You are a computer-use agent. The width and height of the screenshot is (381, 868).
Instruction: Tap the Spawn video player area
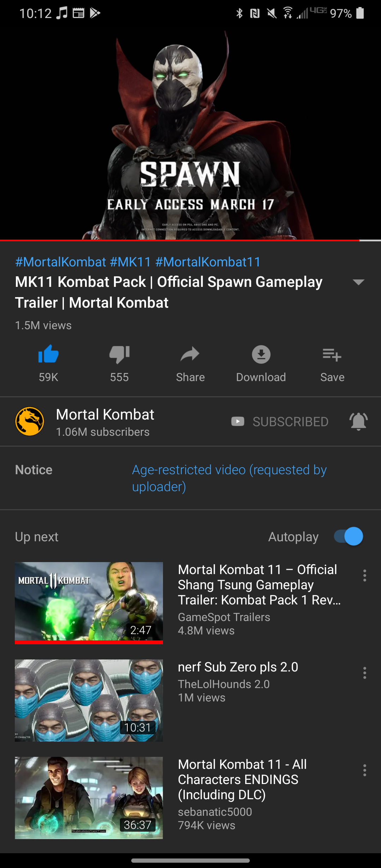pos(190,134)
